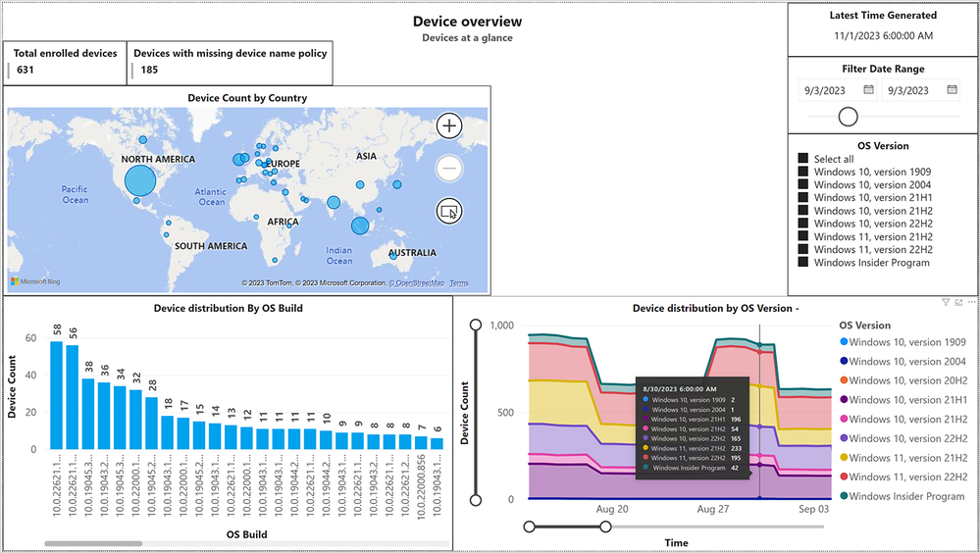The height and width of the screenshot is (553, 980).
Task: Click the Aug 27 time axis label
Action: pyautogui.click(x=713, y=509)
